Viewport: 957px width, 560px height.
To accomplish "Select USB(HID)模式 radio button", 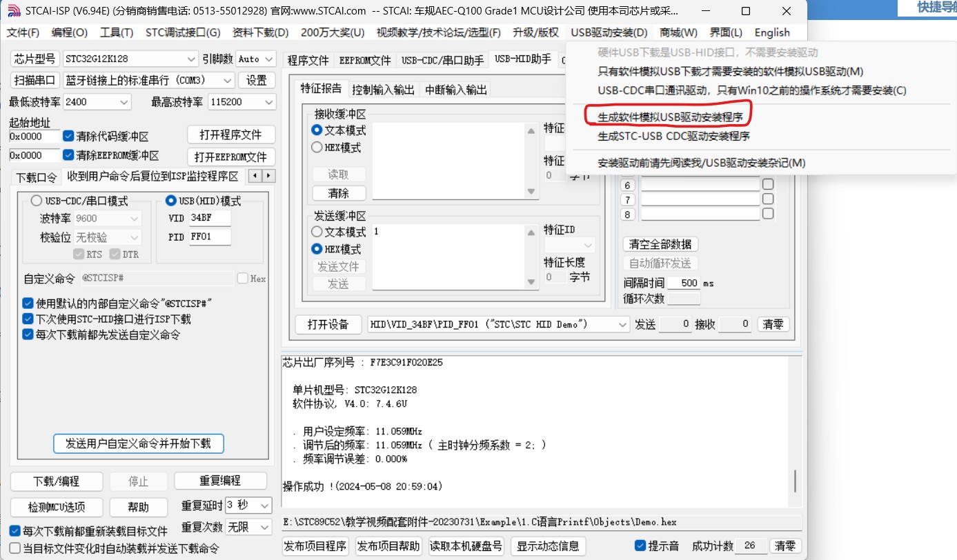I will point(171,201).
